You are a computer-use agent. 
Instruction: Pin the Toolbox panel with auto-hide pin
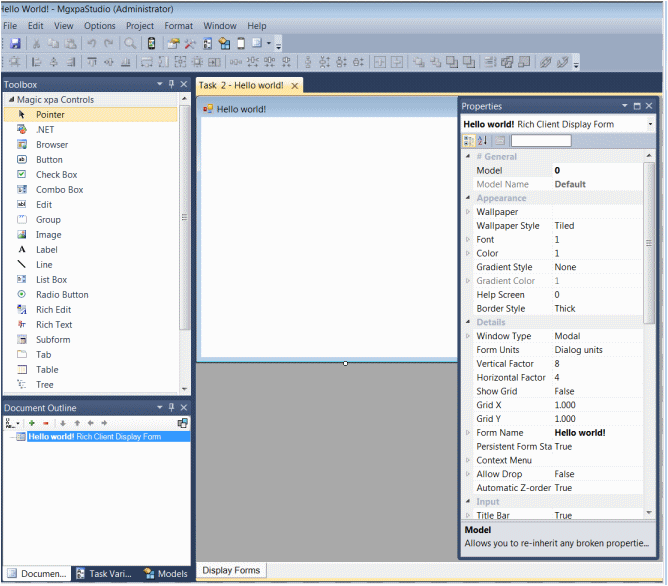pyautogui.click(x=171, y=85)
